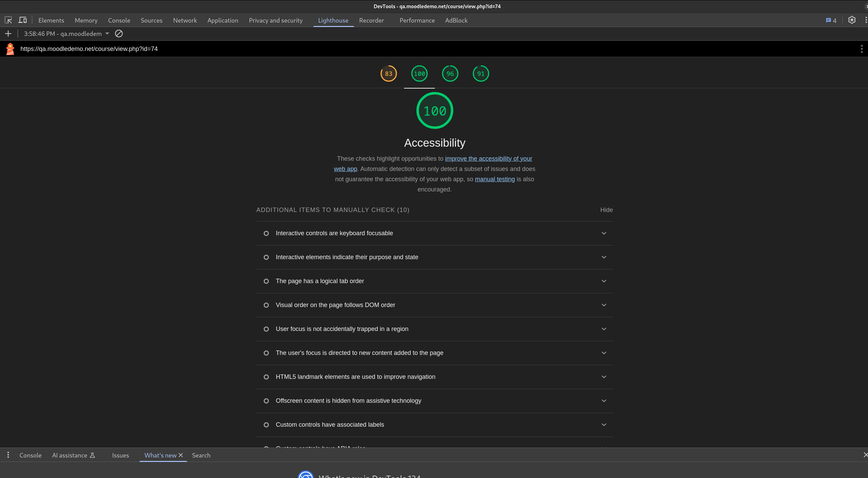Activate the inspect element picker icon

click(x=8, y=20)
